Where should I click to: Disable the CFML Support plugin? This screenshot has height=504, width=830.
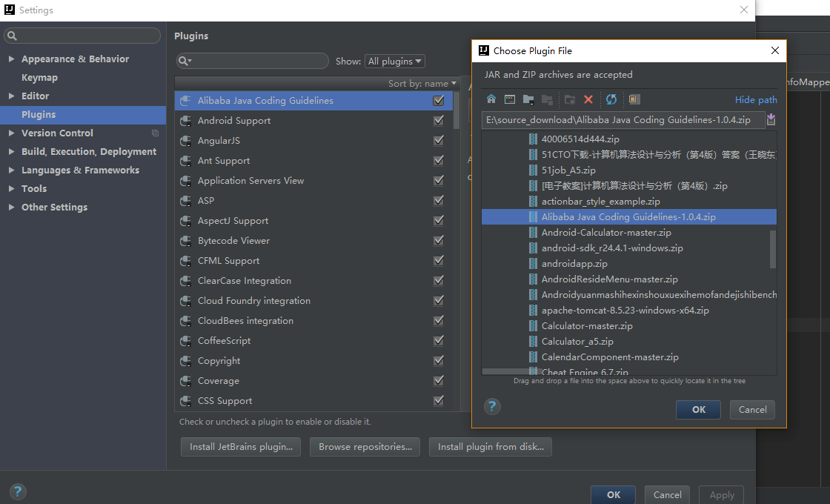(x=438, y=261)
